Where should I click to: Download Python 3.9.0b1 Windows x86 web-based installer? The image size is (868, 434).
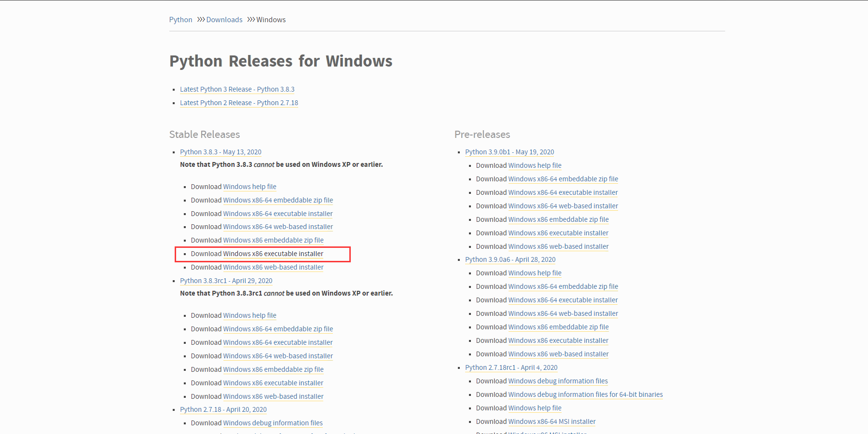pos(558,246)
